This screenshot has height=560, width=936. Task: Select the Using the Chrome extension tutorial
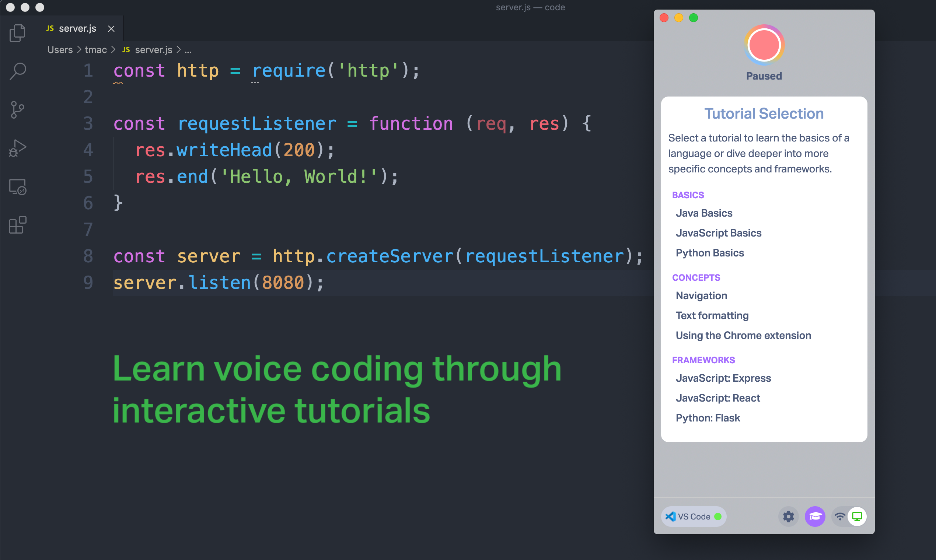click(743, 335)
